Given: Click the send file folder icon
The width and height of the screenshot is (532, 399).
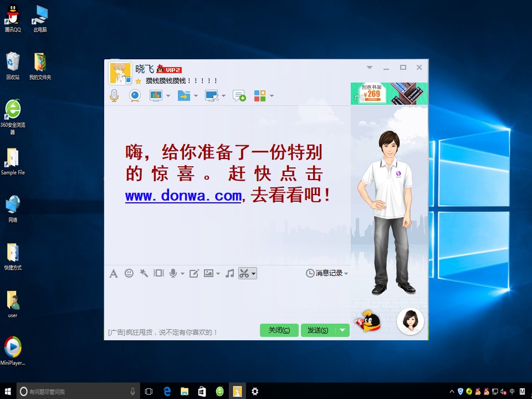Looking at the screenshot, I should coord(184,96).
